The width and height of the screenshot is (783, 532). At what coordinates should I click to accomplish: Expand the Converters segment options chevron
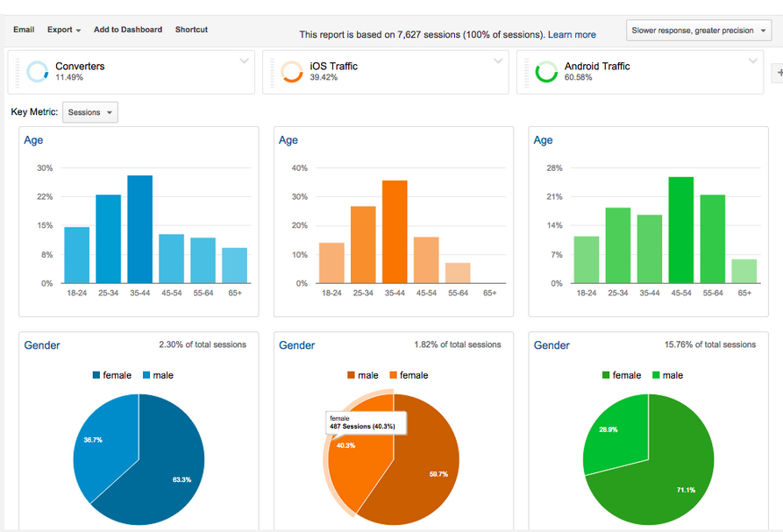(x=244, y=60)
